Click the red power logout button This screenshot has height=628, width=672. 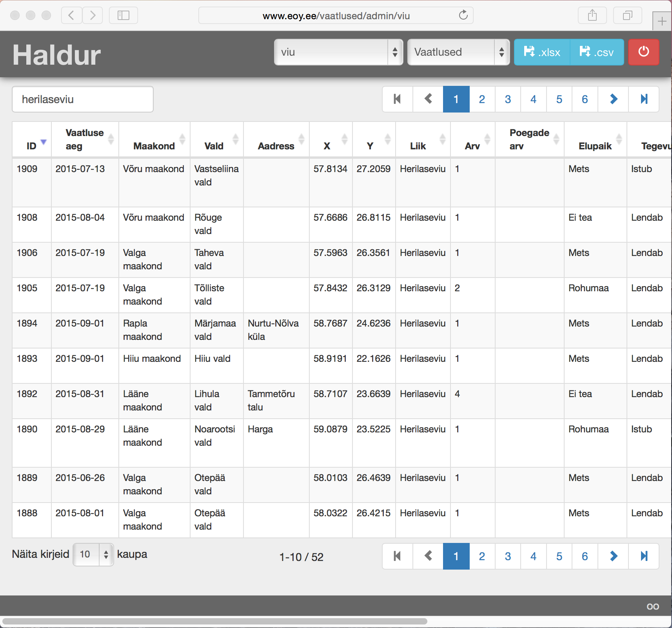(643, 52)
